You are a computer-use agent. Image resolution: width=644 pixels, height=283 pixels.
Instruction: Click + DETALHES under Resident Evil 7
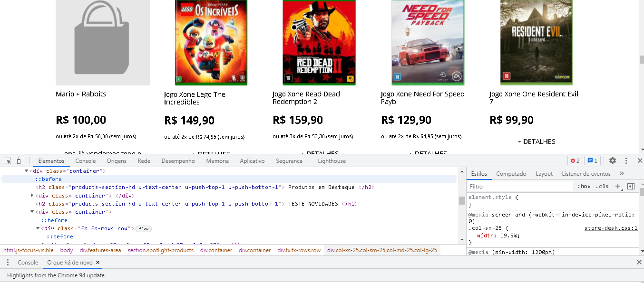click(537, 141)
